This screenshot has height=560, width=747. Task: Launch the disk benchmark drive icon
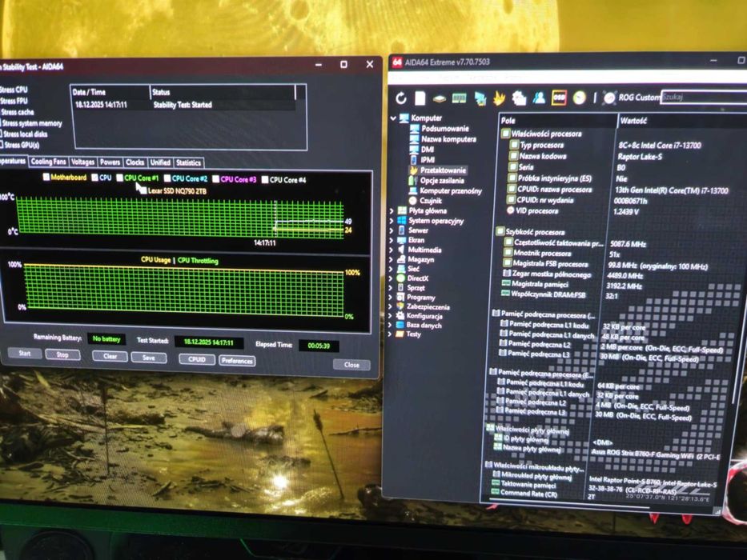[440, 98]
